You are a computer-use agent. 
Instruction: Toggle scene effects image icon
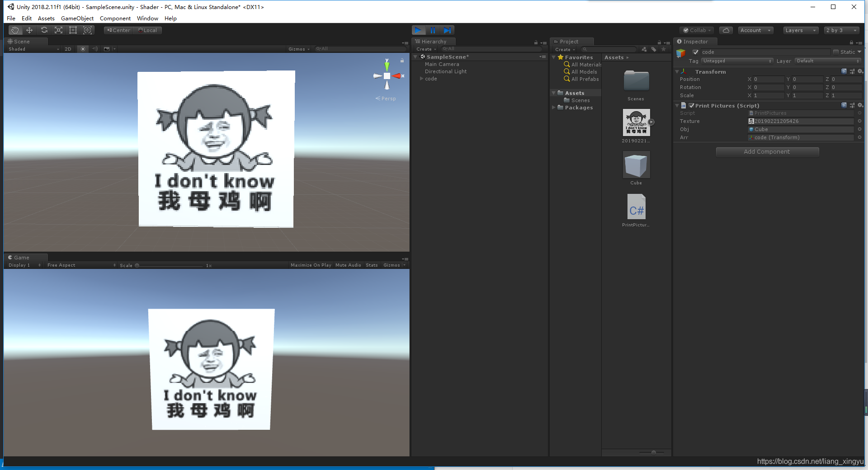107,49
